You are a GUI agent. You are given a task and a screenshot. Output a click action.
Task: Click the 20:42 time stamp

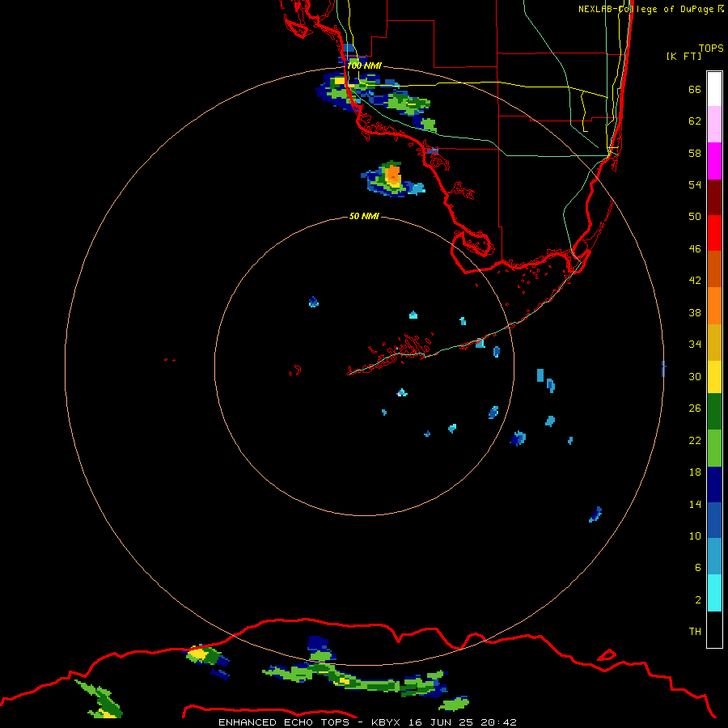point(499,722)
